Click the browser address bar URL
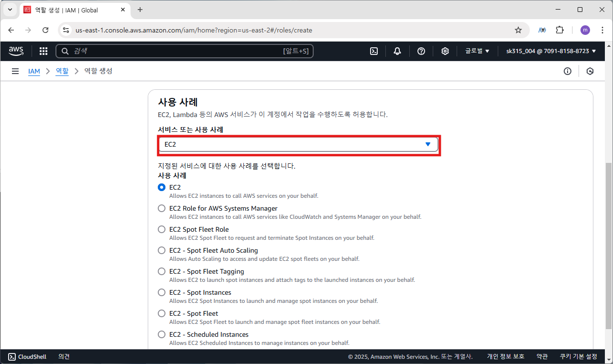This screenshot has width=613, height=364. tap(194, 30)
